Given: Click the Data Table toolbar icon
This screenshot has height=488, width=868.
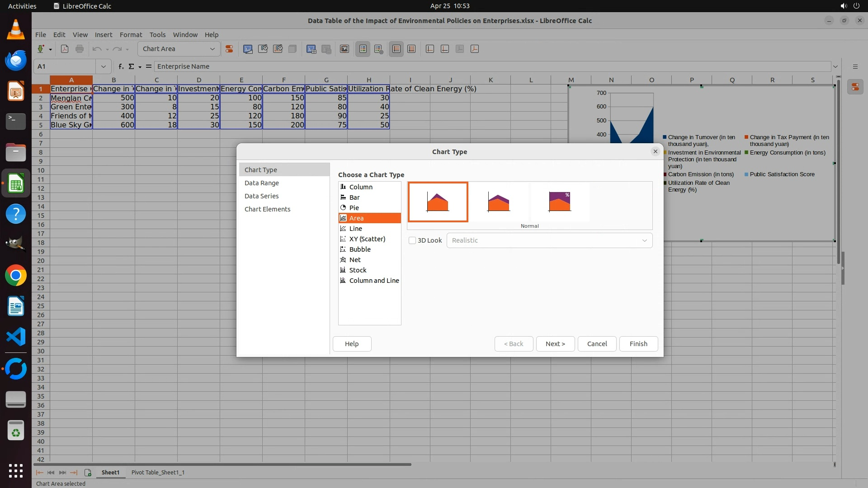Looking at the screenshot, I should coord(311,49).
